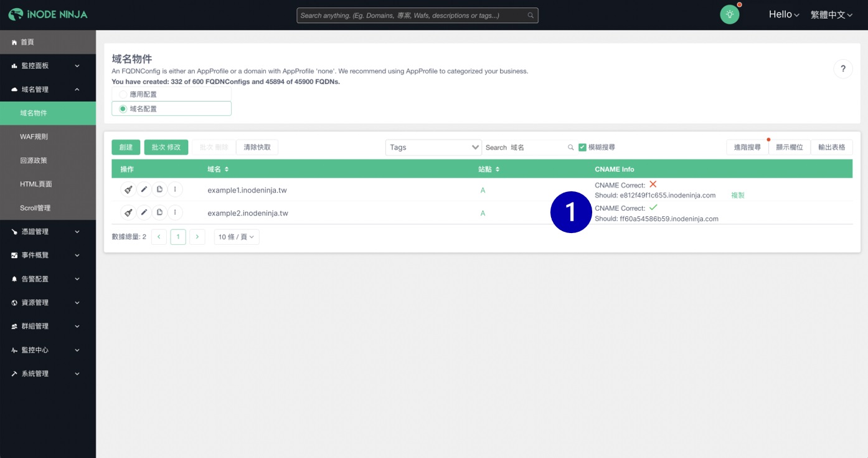The image size is (868, 458).
Task: Click the pencil edit icon for example1.inodeninja.tw
Action: (x=144, y=189)
